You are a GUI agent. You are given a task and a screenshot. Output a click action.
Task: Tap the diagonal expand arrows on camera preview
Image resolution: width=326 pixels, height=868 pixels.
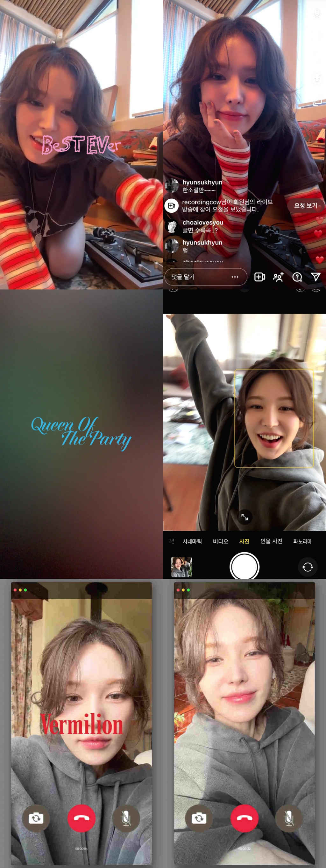(245, 517)
